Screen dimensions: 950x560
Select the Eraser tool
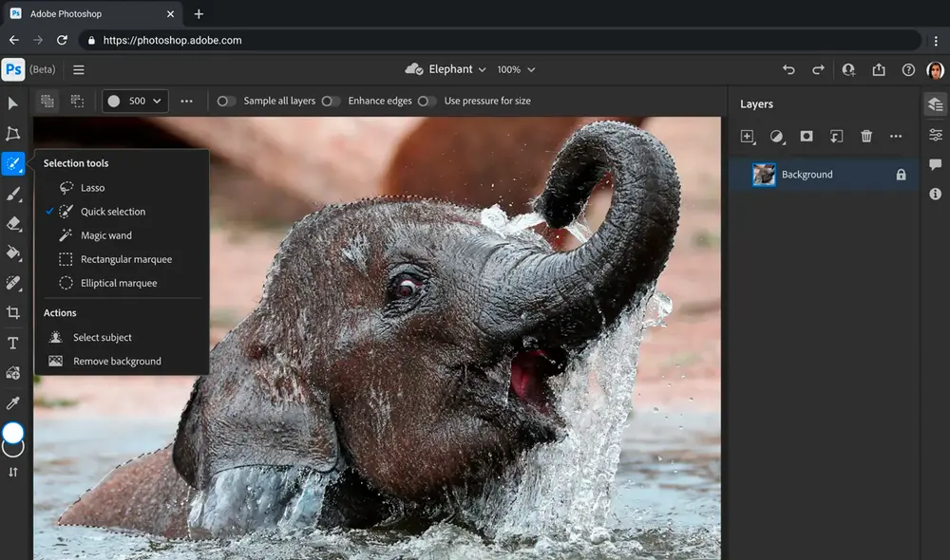[x=12, y=223]
